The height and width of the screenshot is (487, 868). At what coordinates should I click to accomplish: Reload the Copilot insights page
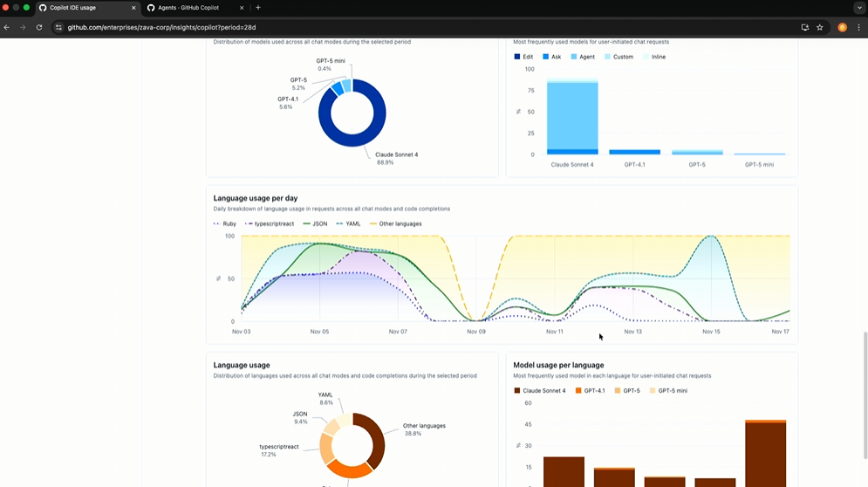click(x=39, y=27)
